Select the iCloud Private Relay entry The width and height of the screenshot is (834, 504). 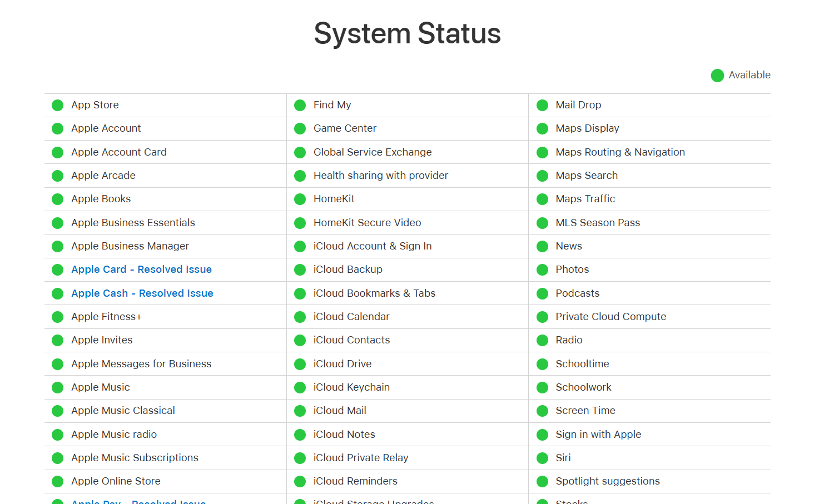pos(361,458)
